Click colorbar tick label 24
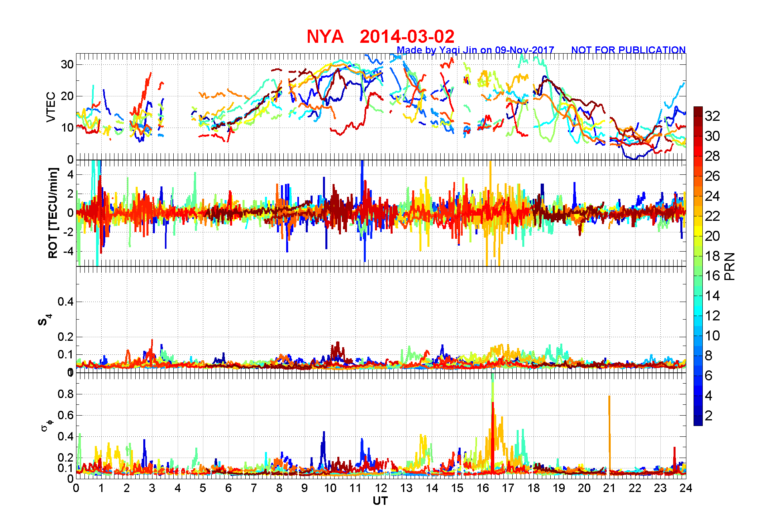 coord(712,196)
